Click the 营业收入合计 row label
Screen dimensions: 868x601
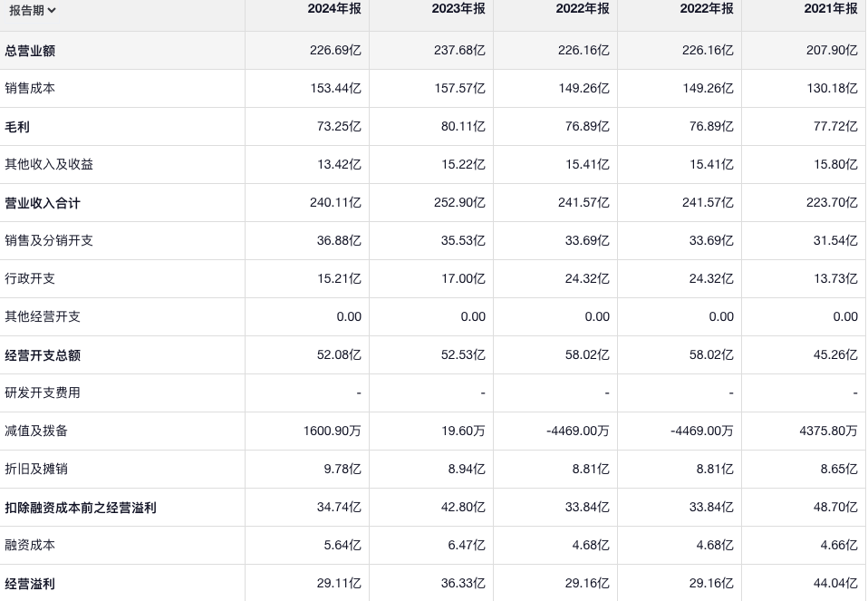pyautogui.click(x=43, y=203)
